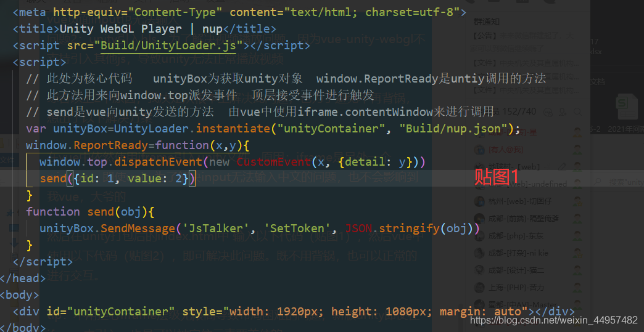Click the div id="unityContainer" line
This screenshot has height=332, width=644.
[294, 312]
